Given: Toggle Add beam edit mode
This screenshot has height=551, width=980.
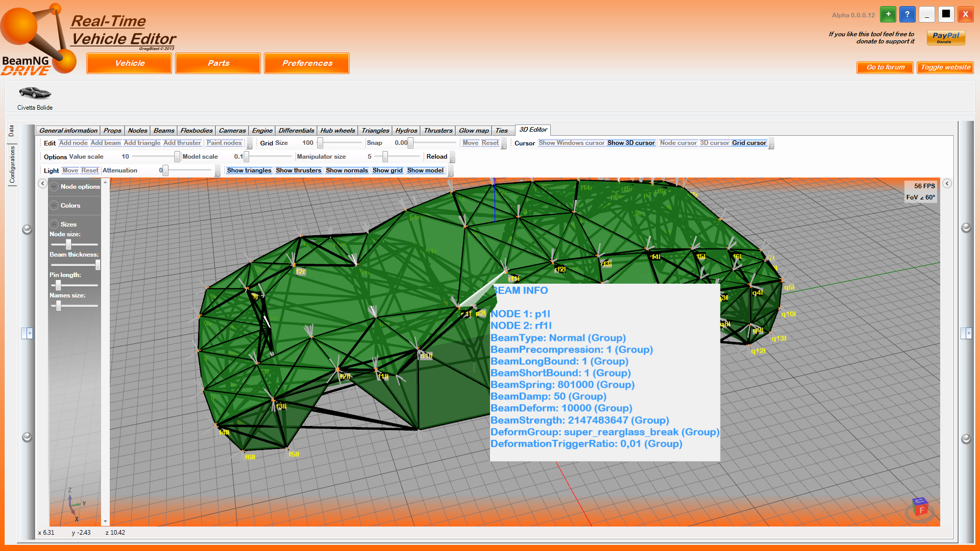Looking at the screenshot, I should pyautogui.click(x=106, y=143).
